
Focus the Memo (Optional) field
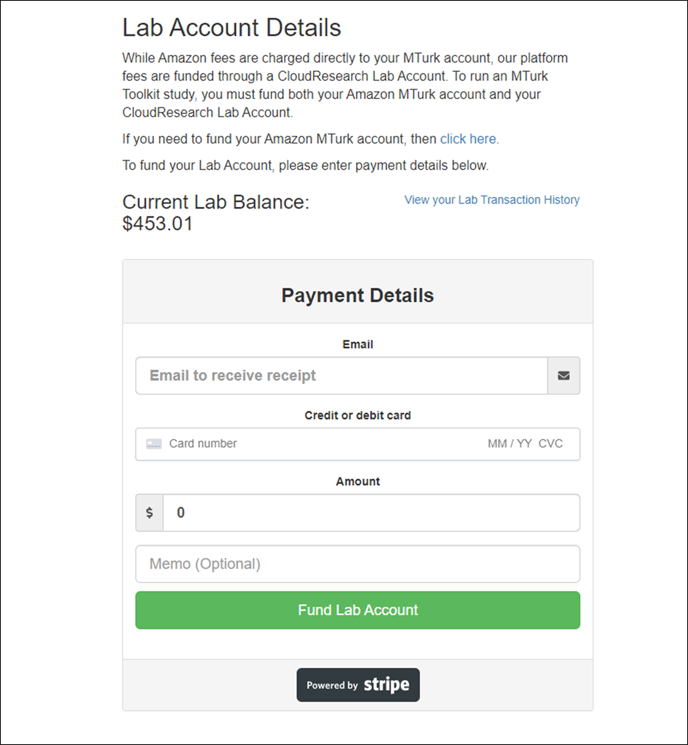[358, 564]
